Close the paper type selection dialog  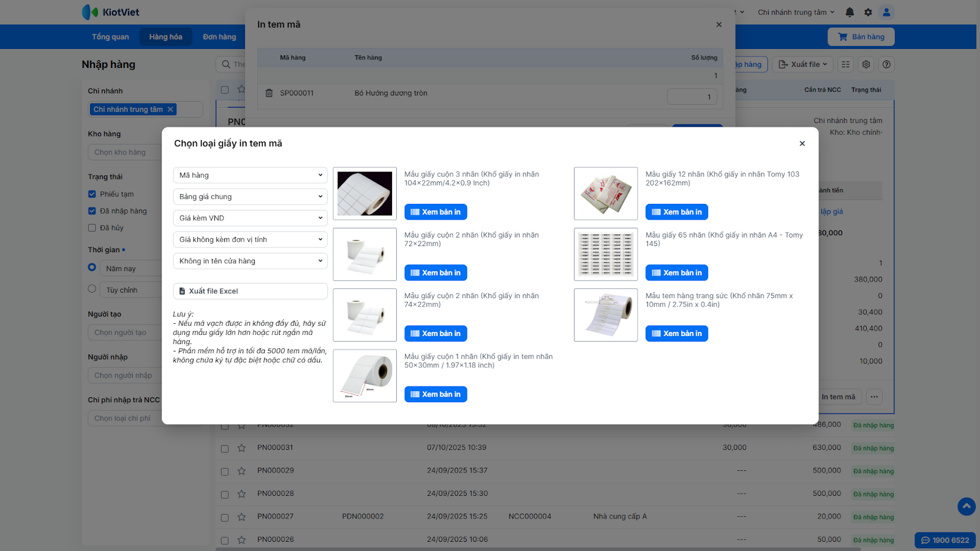[x=802, y=143]
